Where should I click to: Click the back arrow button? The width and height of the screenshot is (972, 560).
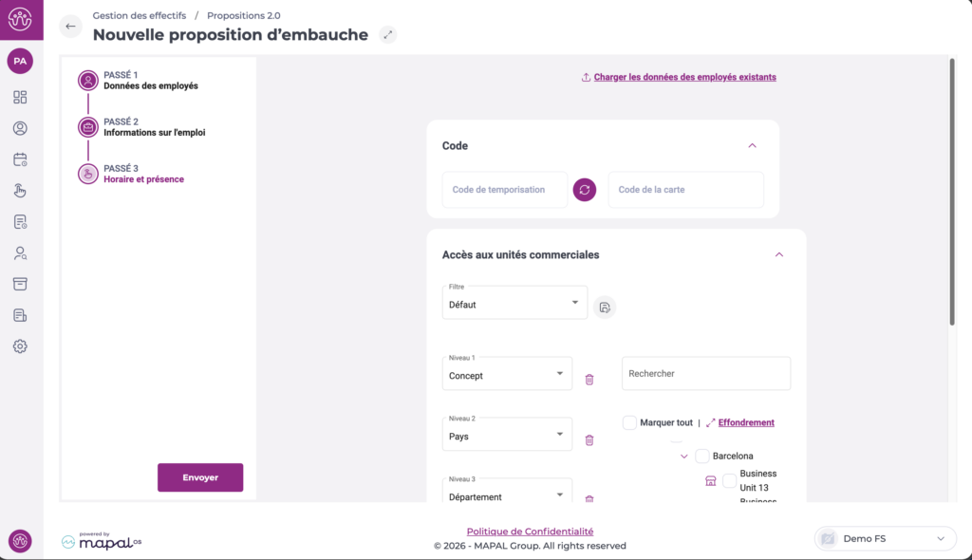tap(70, 27)
